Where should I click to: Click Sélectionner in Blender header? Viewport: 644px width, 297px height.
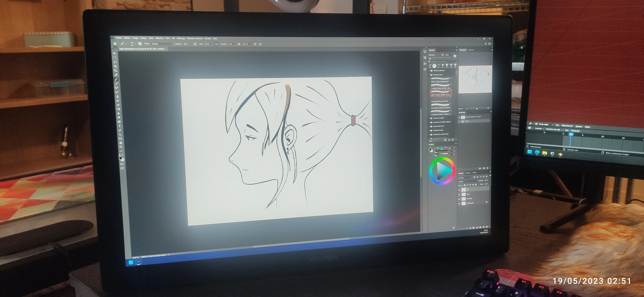point(567,126)
